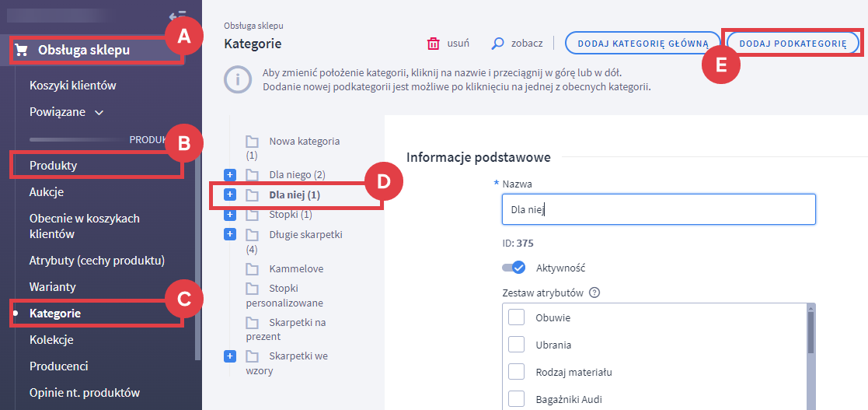The image size is (868, 410).
Task: Click the shopping cart icon by Obsługa sklepu
Action: click(x=22, y=51)
